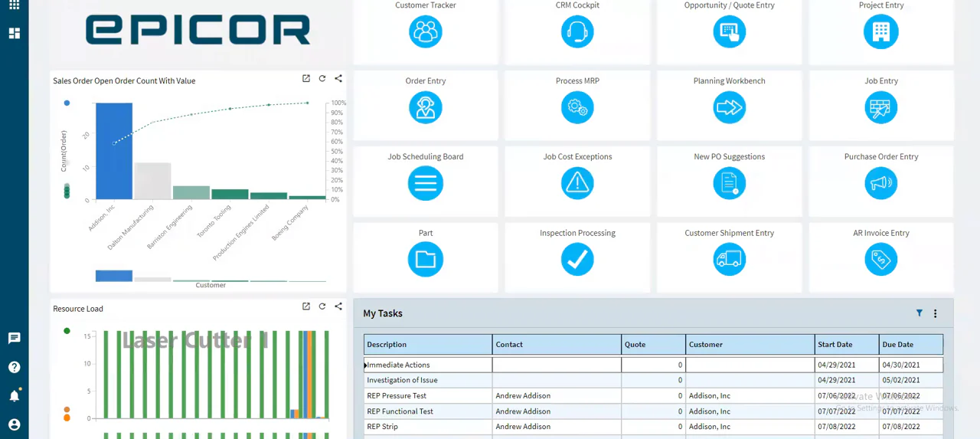
Task: Click start date '07/08/2022' cell
Action: [847, 427]
